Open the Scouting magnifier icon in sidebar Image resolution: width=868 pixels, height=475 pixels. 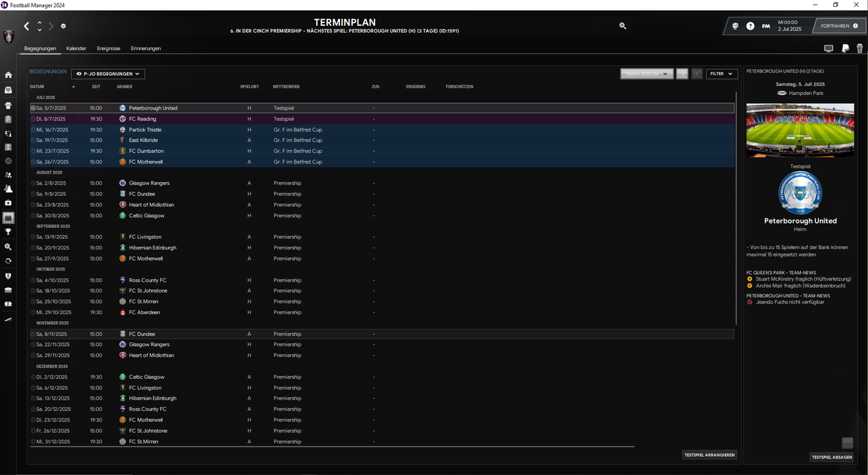[x=8, y=247]
